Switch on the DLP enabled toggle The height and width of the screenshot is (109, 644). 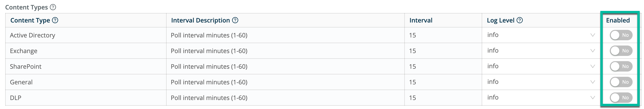click(x=621, y=98)
